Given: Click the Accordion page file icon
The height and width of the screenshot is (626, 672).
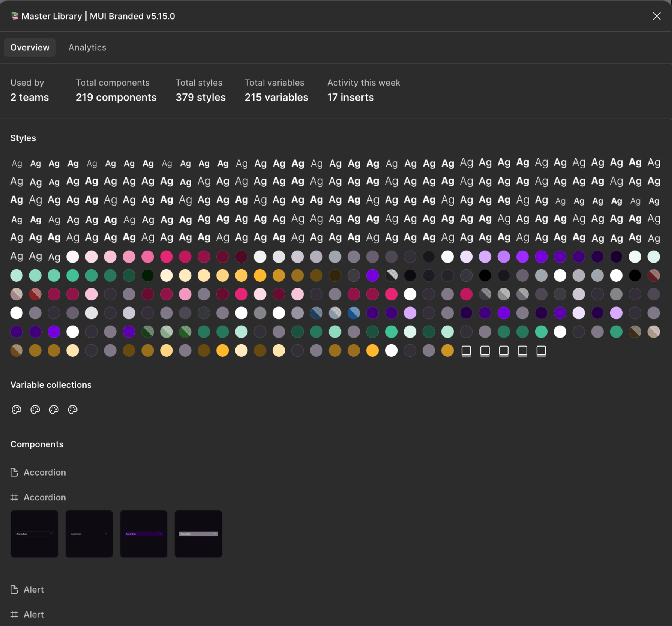Looking at the screenshot, I should point(14,472).
